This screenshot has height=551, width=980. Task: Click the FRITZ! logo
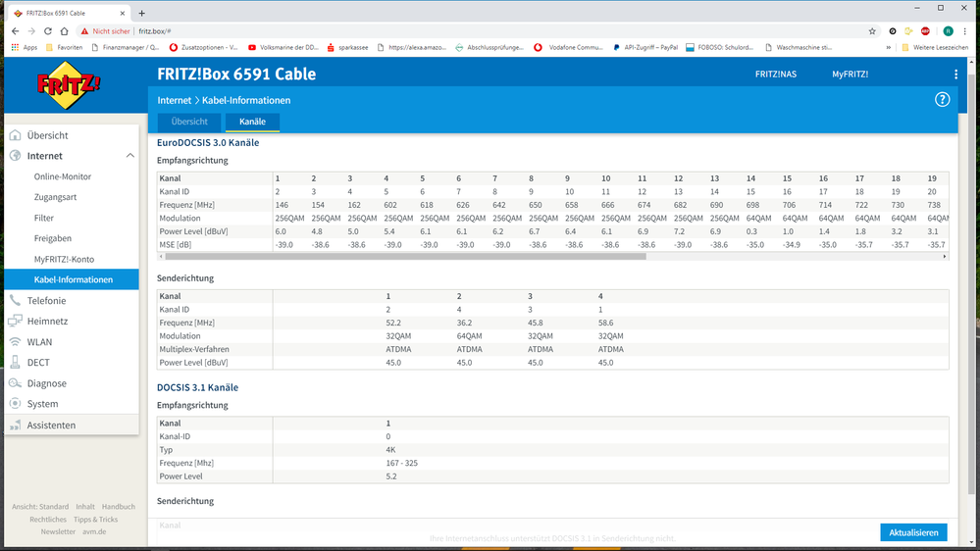pos(69,85)
